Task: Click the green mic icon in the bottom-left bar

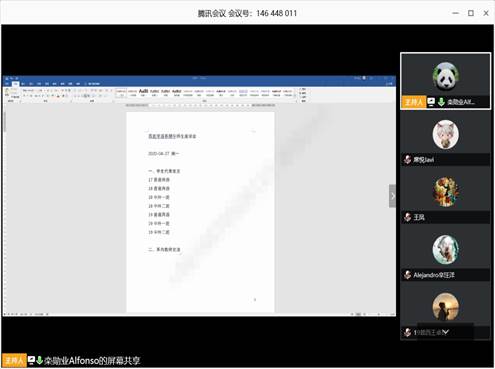Action: tap(39, 360)
